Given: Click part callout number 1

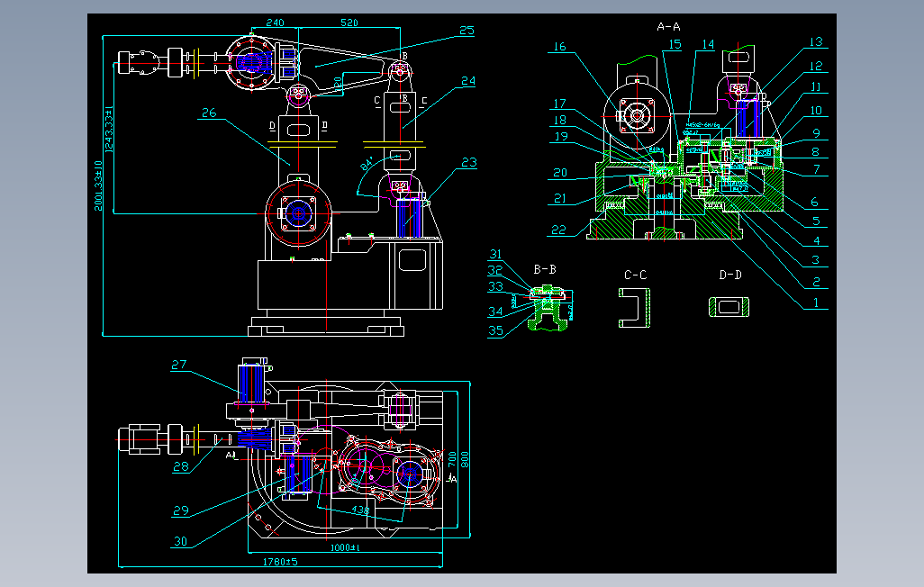Looking at the screenshot, I should 816,303.
